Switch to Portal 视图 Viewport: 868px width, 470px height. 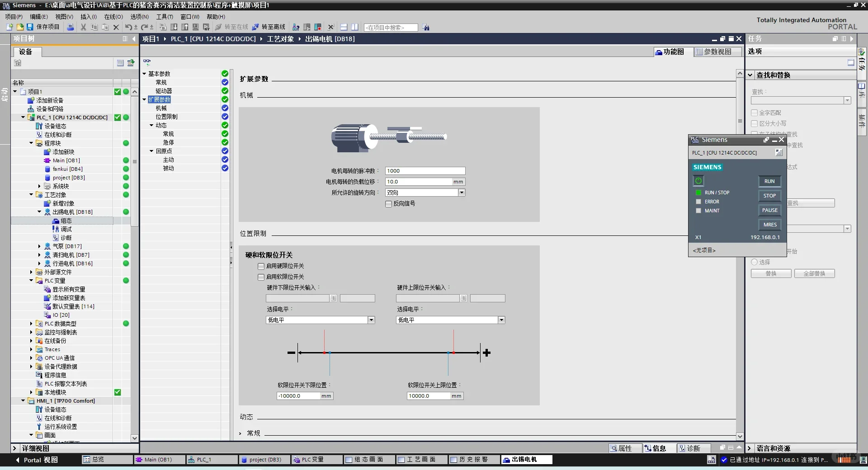[37, 460]
